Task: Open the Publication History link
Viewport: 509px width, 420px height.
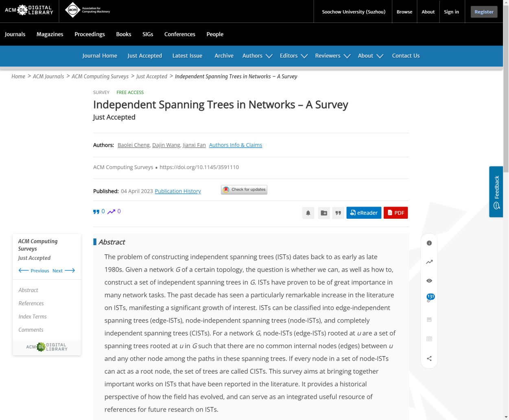Action: (x=178, y=191)
